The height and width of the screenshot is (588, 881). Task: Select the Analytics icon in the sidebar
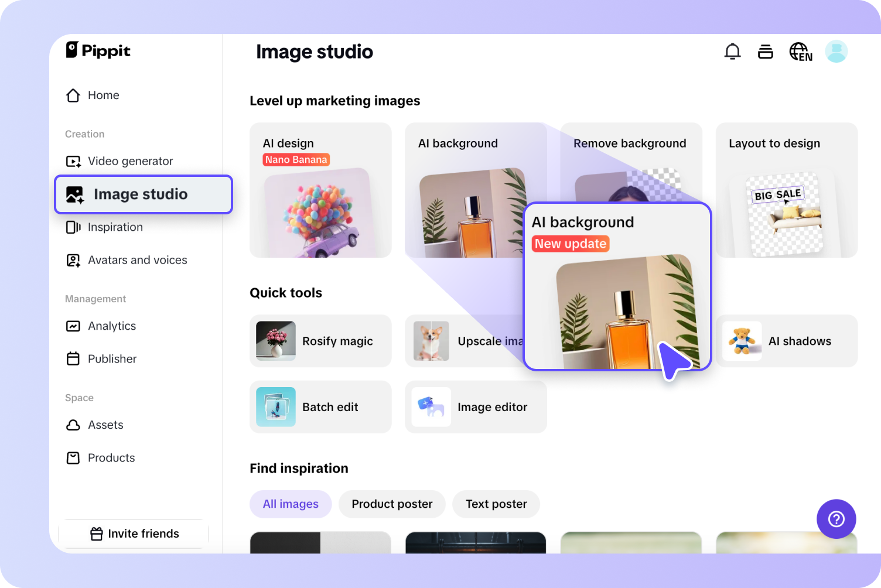click(73, 326)
